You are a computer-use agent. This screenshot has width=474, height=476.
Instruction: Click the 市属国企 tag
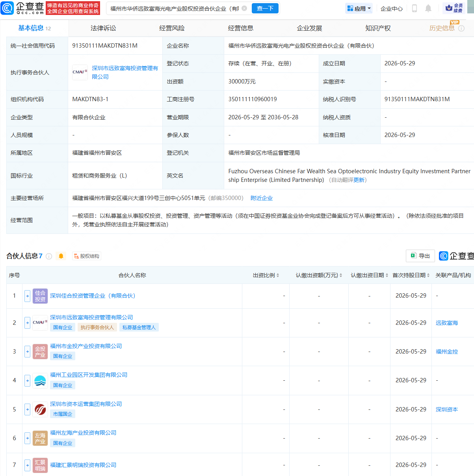[x=63, y=414]
